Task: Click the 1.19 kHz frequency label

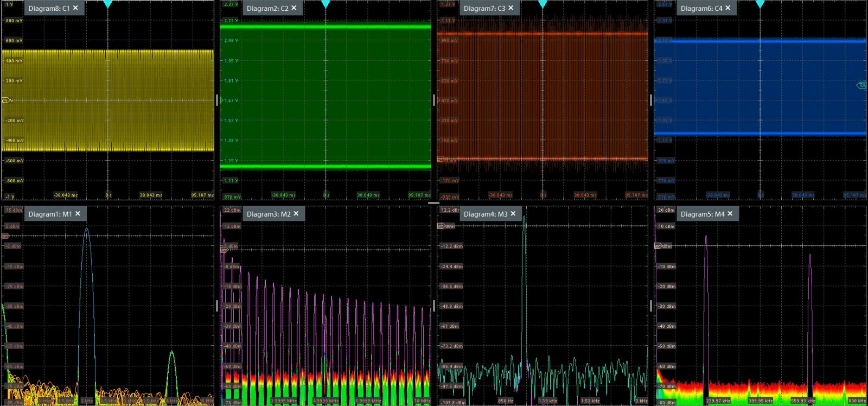Action: 548,401
